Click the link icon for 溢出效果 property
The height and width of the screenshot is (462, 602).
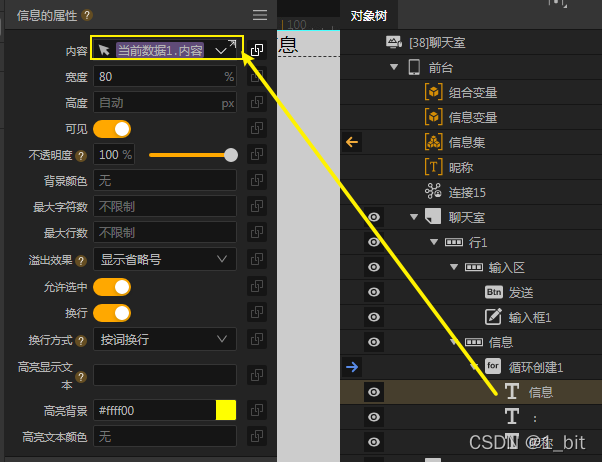pyautogui.click(x=257, y=259)
